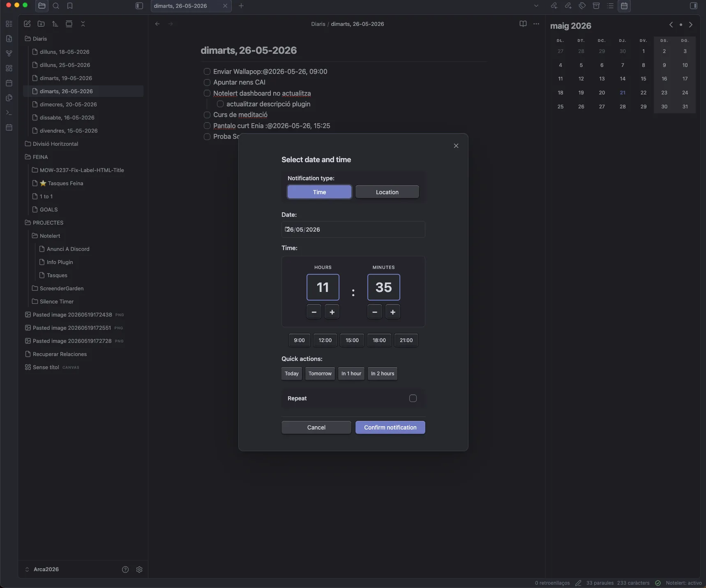Switch note to reading view
Screen dimensions: 706x588
point(523,24)
